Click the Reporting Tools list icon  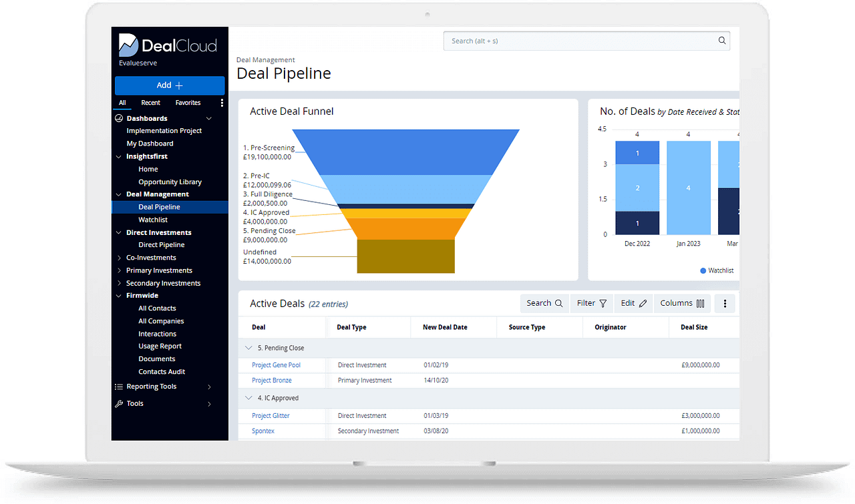point(120,387)
